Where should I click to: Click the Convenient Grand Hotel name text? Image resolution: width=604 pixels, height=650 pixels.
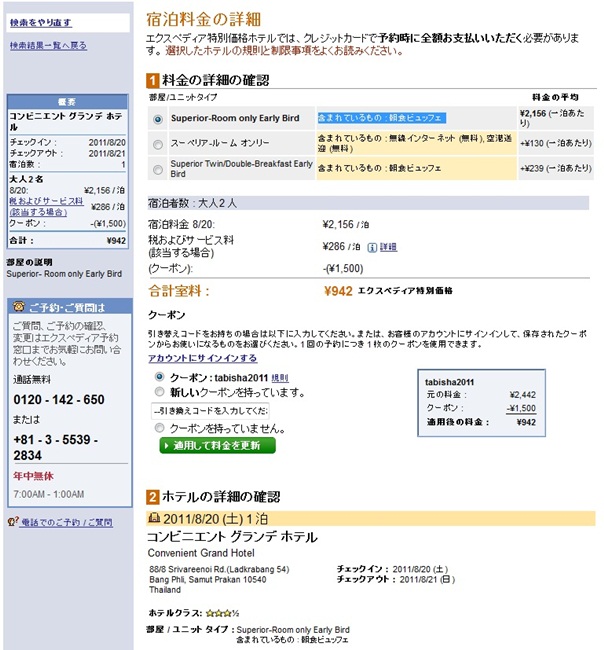click(201, 553)
